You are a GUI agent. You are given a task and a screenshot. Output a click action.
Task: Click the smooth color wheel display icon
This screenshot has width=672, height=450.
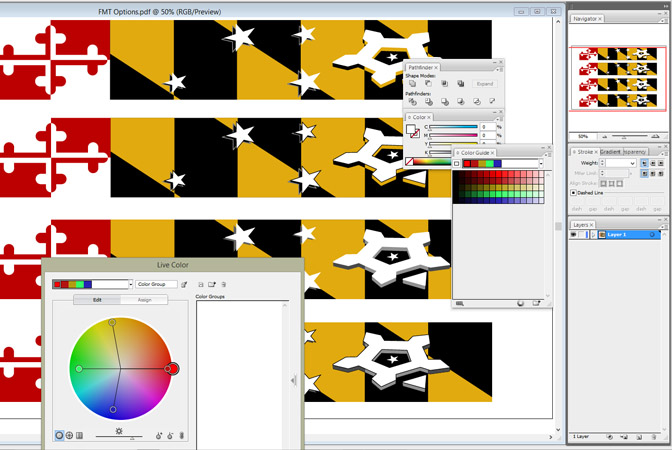[x=59, y=436]
